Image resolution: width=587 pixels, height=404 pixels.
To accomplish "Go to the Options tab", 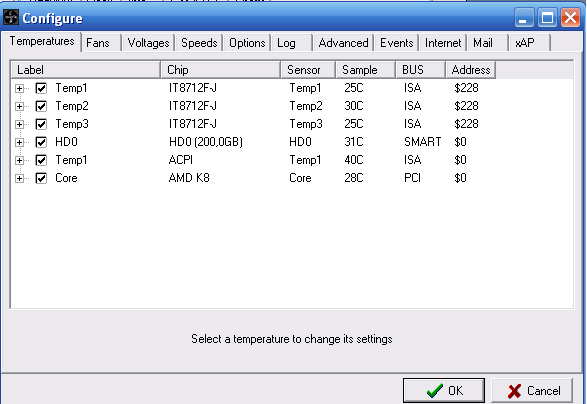I will point(247,43).
